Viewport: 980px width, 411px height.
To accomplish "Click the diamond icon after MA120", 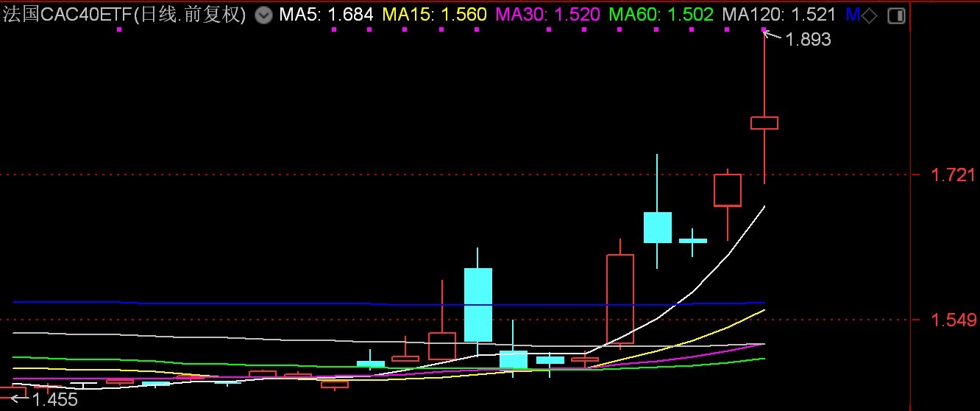I will point(869,15).
